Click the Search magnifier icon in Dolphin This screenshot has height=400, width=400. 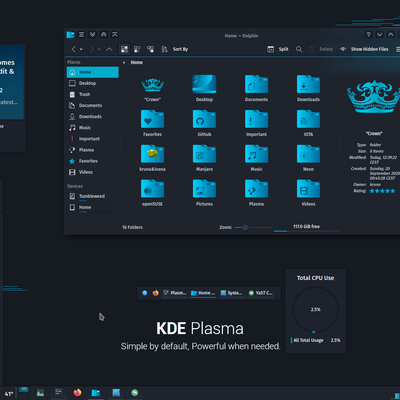tap(299, 49)
